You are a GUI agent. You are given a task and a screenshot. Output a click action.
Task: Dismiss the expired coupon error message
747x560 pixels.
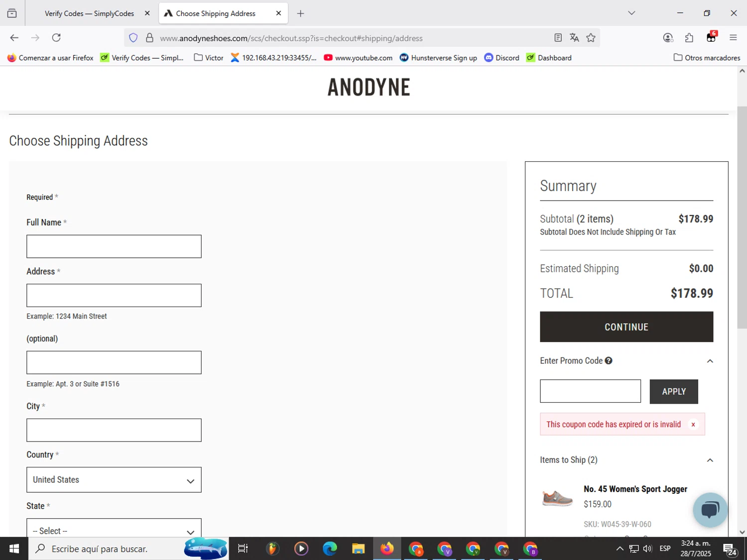coord(693,425)
